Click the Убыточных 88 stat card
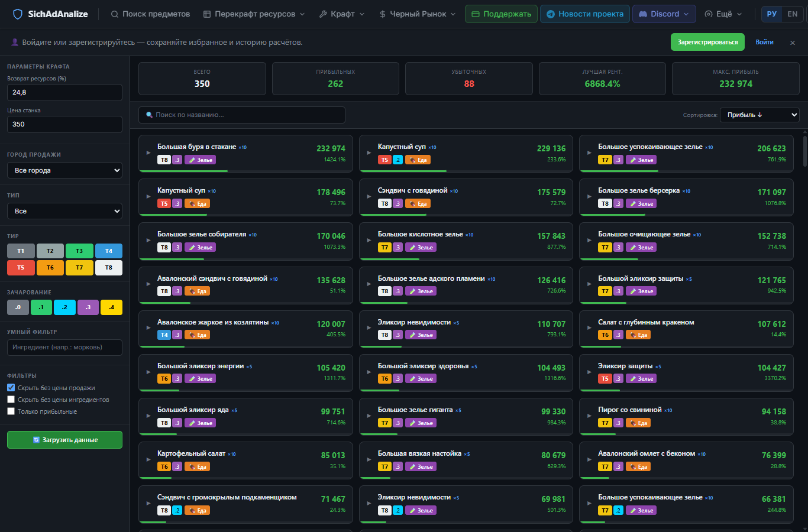Screen dimensions: 808x532 [469, 79]
